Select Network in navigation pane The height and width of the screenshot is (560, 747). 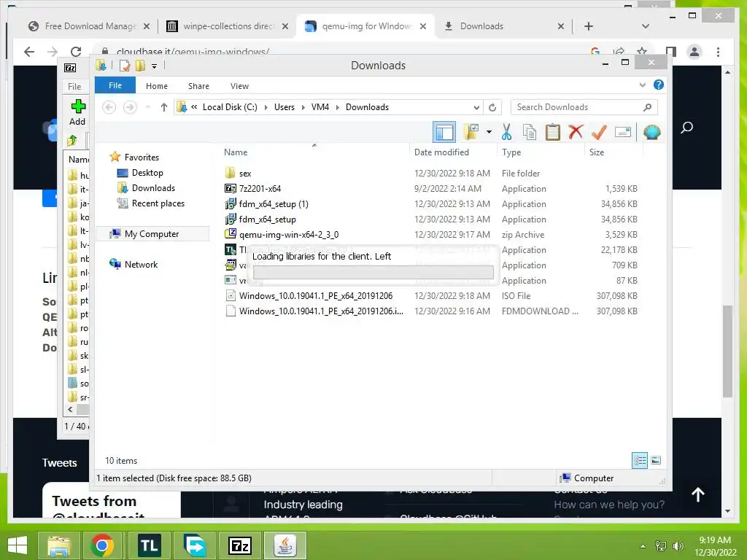click(x=141, y=264)
